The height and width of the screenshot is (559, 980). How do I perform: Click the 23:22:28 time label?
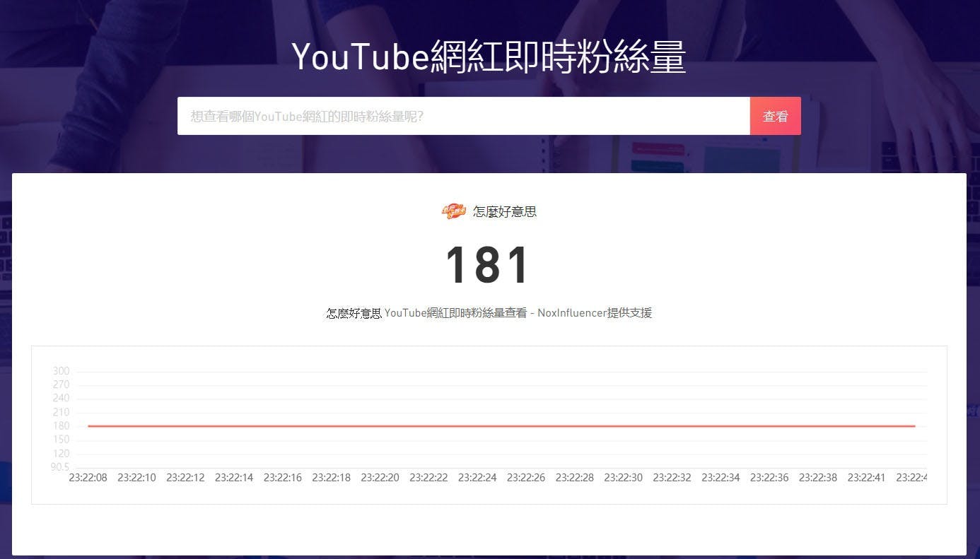pos(575,478)
